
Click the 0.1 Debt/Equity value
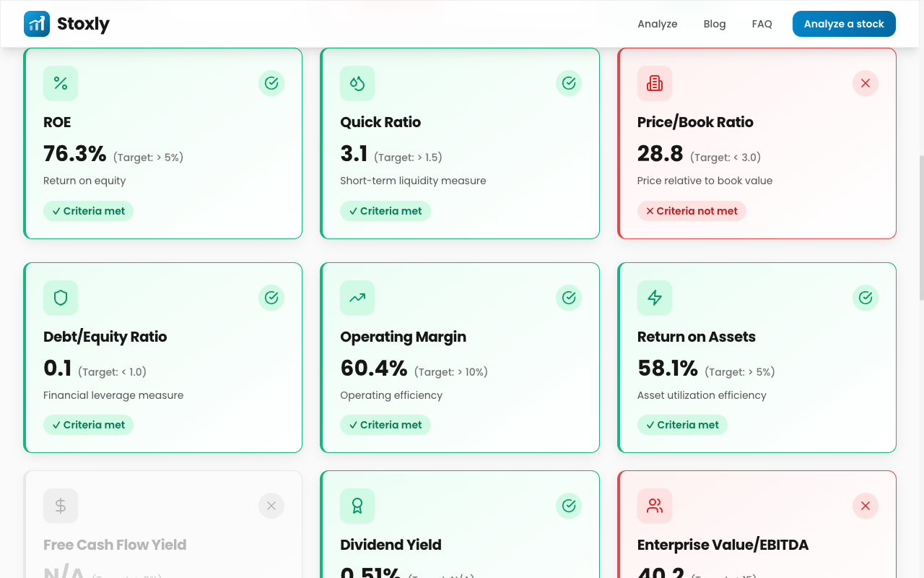pyautogui.click(x=58, y=368)
